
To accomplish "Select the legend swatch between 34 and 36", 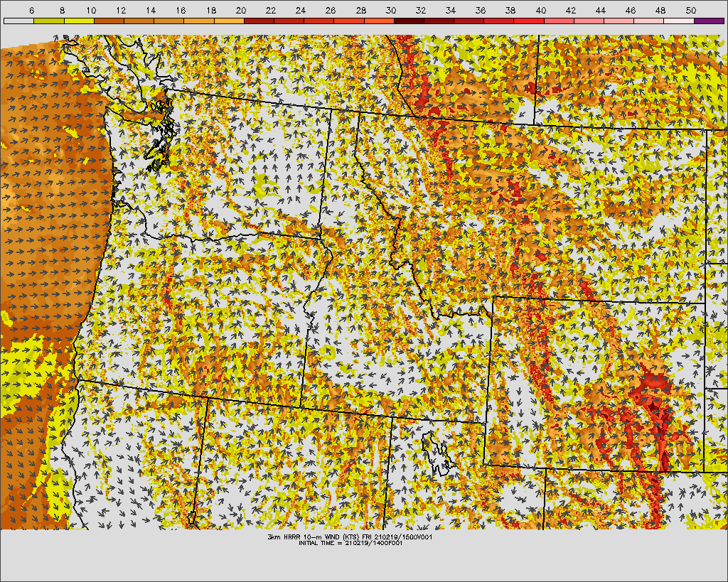I will (x=469, y=21).
